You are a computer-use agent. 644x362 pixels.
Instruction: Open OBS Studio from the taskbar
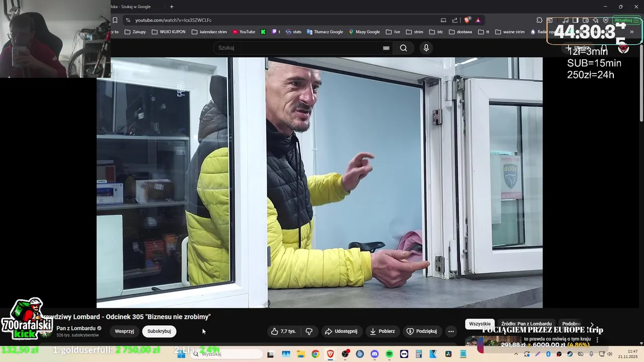(x=345, y=354)
